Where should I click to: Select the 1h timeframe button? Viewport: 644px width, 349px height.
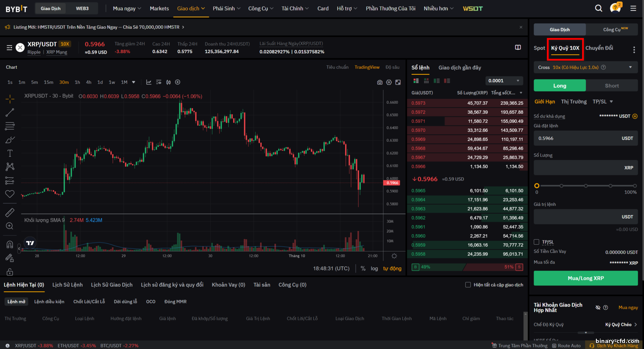77,82
